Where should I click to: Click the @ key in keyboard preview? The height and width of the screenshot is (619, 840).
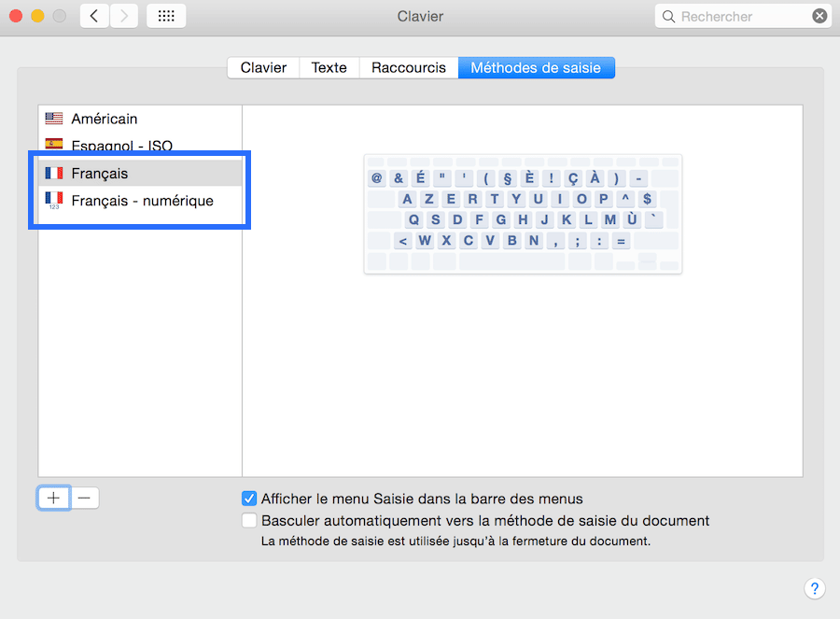[x=377, y=178]
